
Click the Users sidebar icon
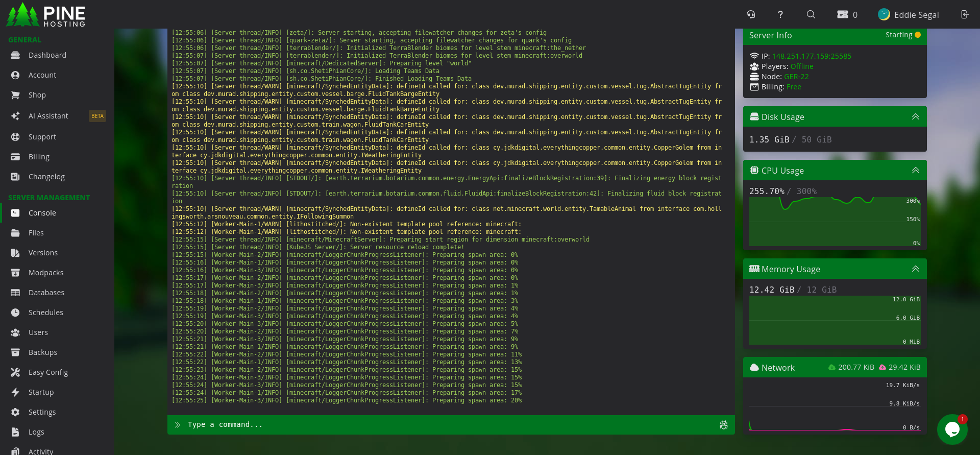point(15,332)
